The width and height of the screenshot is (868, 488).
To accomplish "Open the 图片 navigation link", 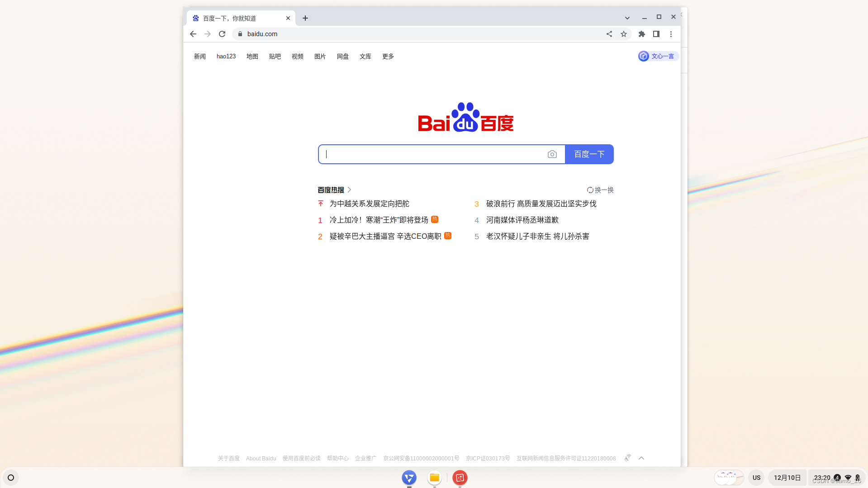I will click(320, 57).
